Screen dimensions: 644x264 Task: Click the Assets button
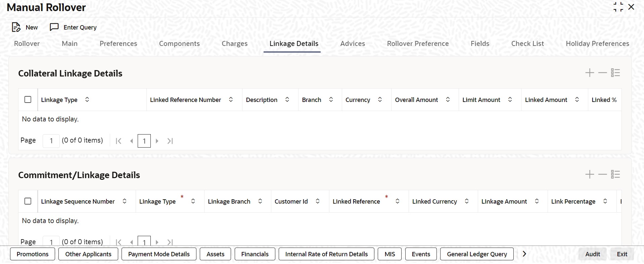(215, 254)
